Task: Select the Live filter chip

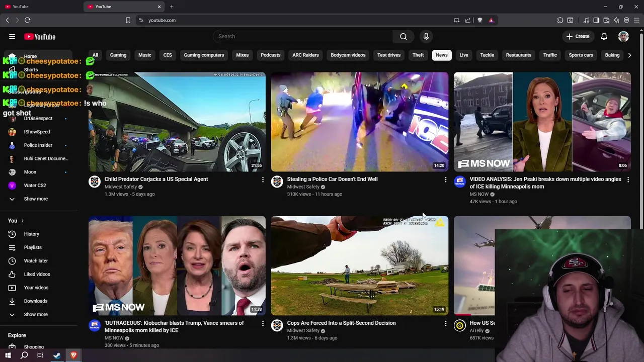Action: pyautogui.click(x=464, y=55)
